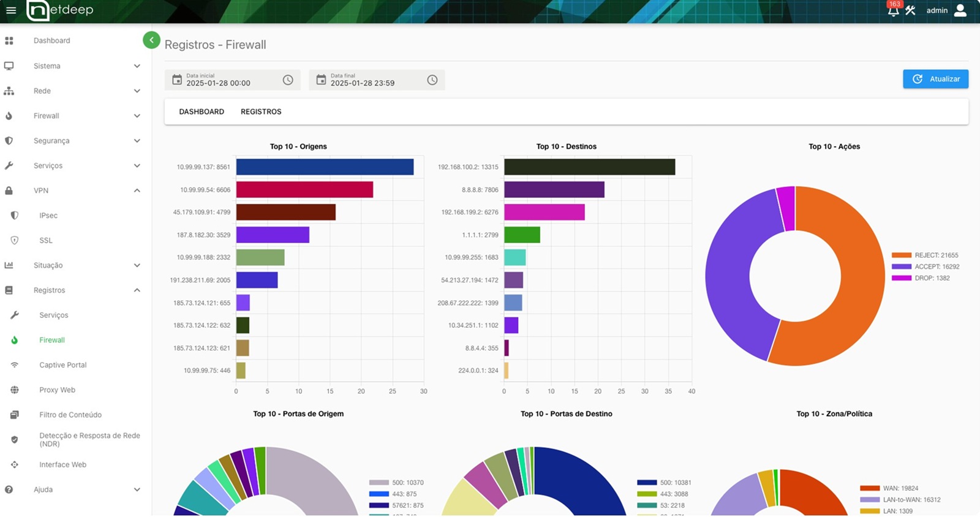Click the Data final date field
980x517 pixels.
tap(377, 80)
